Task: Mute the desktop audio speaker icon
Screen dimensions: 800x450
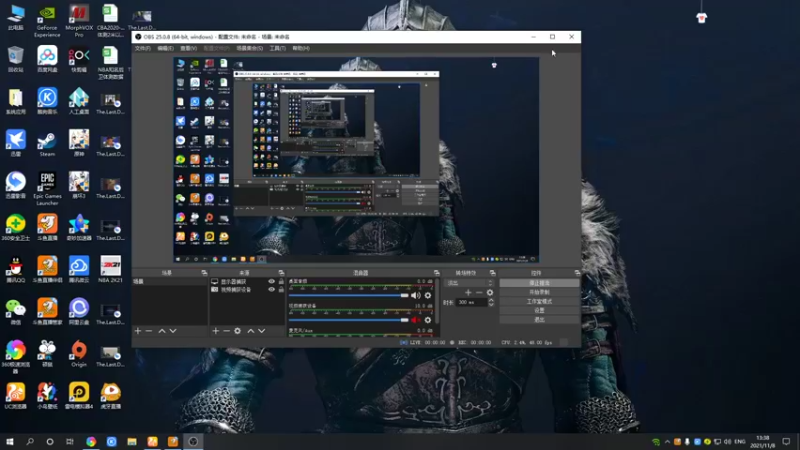Action: (x=416, y=295)
